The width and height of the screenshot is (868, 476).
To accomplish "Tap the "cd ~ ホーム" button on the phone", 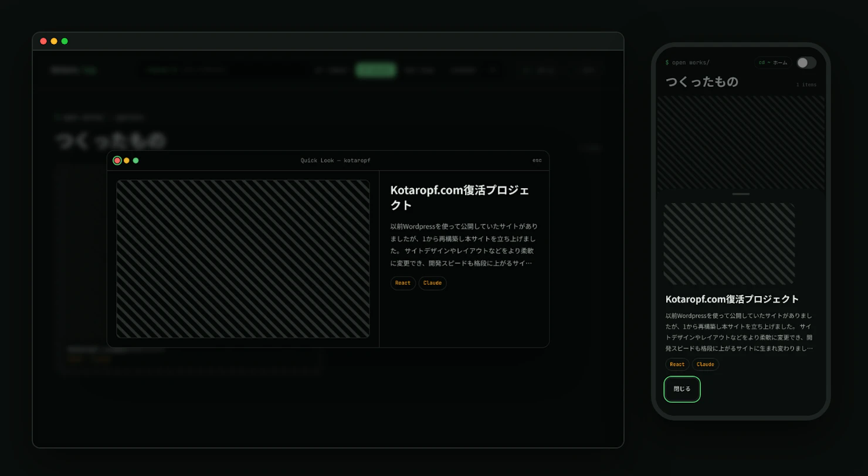I will (773, 63).
